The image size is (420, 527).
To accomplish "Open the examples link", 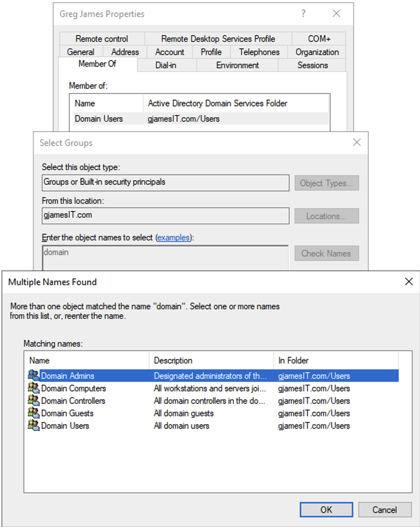I will [x=174, y=237].
